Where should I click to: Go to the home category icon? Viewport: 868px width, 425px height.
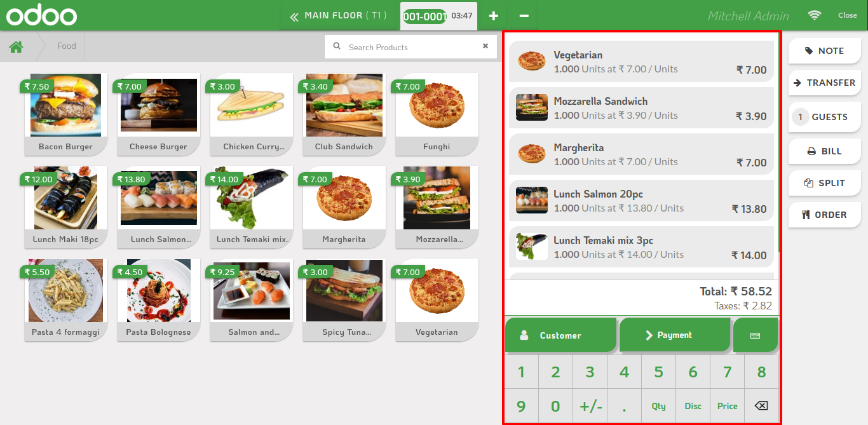(16, 46)
